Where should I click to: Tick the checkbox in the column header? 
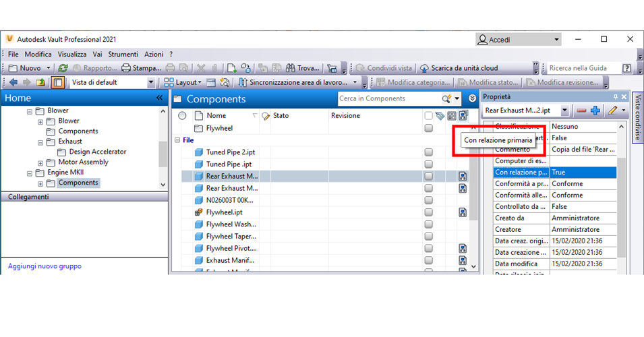(x=428, y=116)
